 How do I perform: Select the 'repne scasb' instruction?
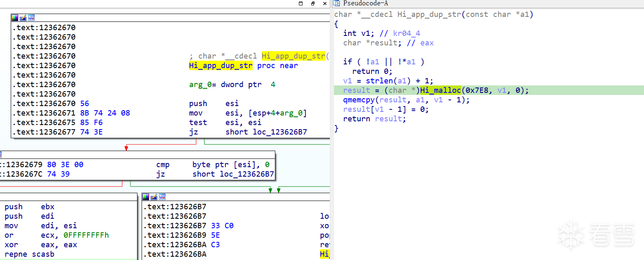(29, 254)
